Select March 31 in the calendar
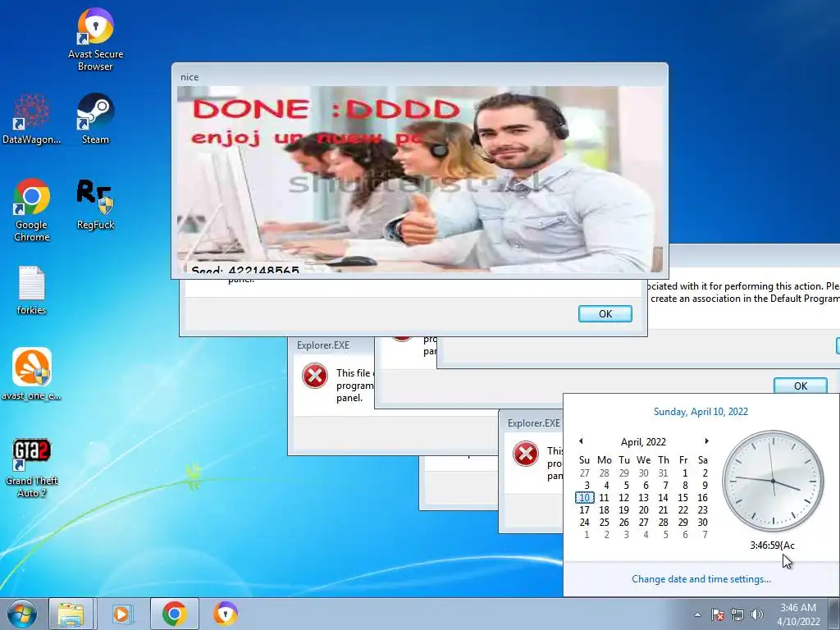This screenshot has width=840, height=630. pos(663,473)
